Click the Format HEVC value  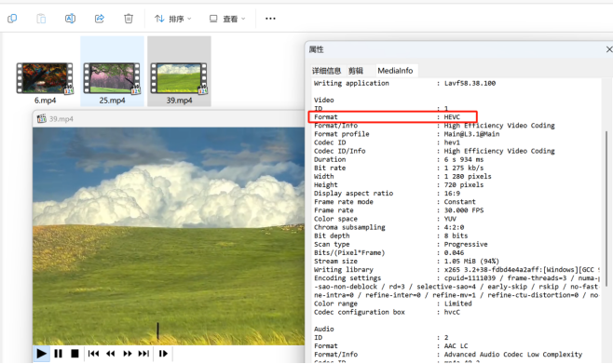[x=452, y=116]
